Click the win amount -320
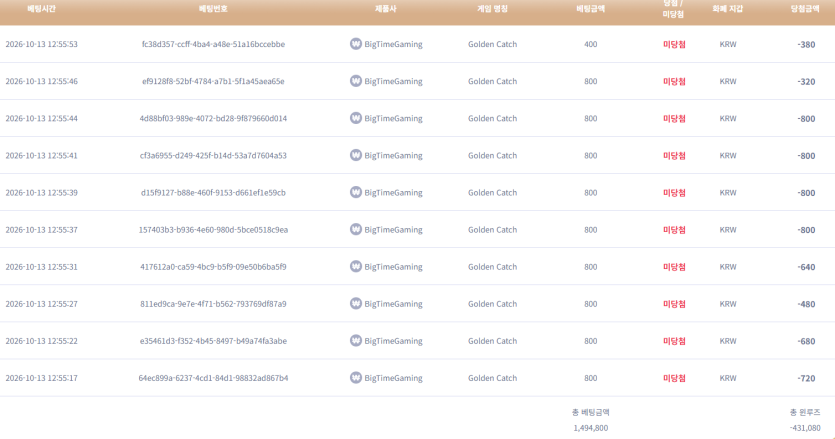 click(x=806, y=82)
